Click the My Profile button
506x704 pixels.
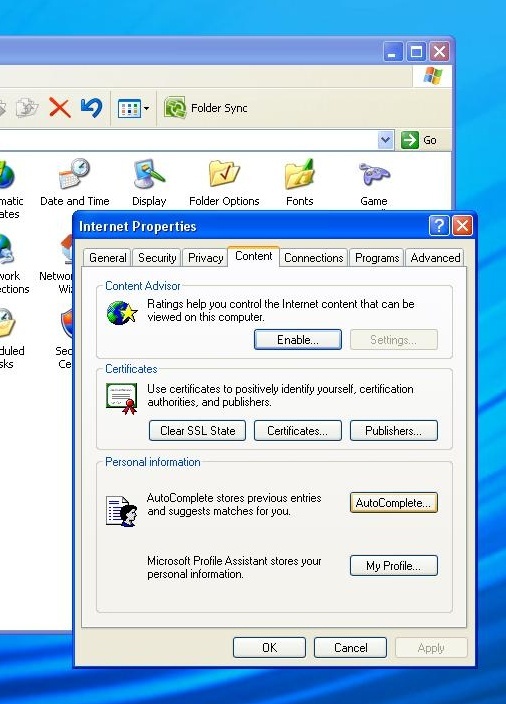tap(393, 566)
